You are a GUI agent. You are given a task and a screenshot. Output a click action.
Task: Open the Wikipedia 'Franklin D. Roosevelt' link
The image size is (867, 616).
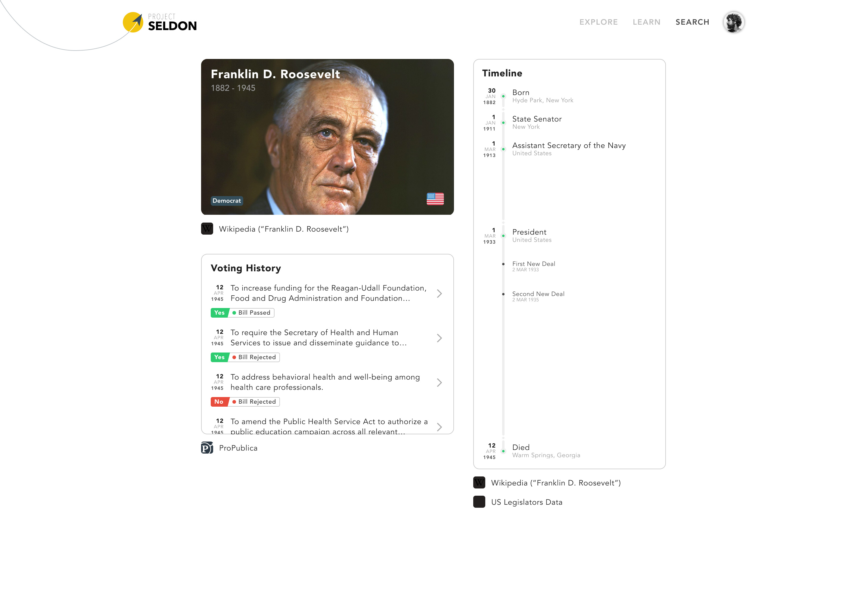tap(284, 229)
